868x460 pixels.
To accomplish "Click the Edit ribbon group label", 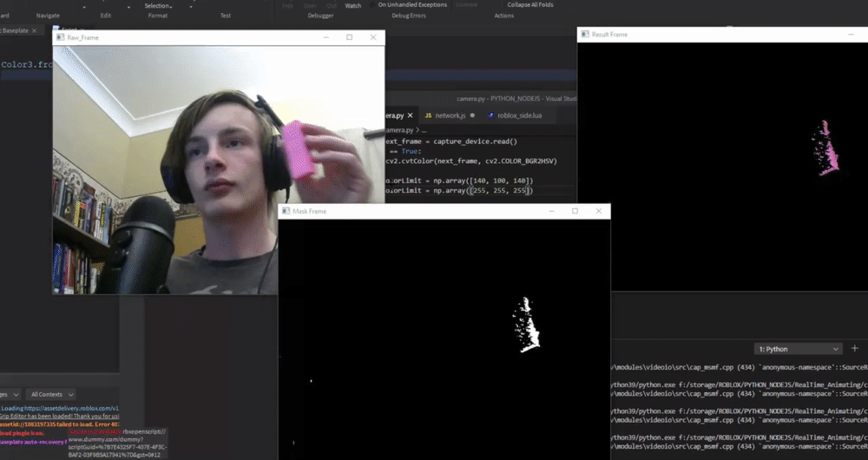I will tap(106, 16).
